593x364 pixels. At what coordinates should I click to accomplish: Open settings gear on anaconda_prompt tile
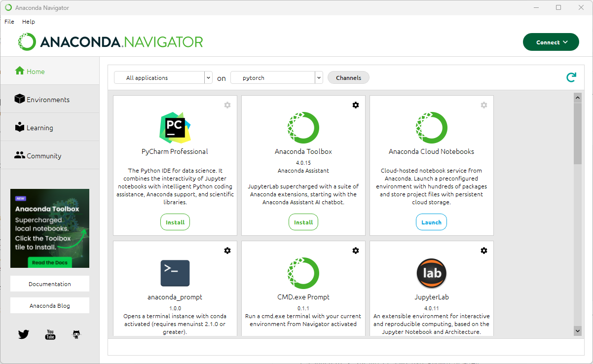coord(227,251)
